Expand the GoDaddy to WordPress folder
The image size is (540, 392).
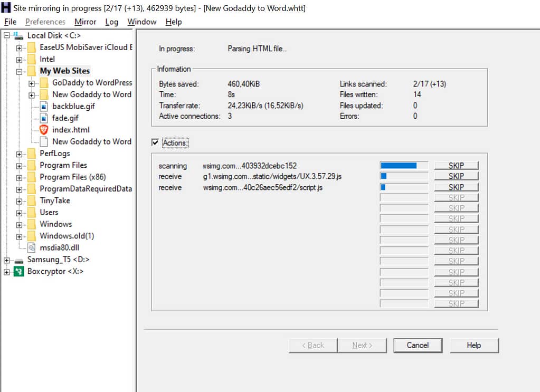click(32, 83)
